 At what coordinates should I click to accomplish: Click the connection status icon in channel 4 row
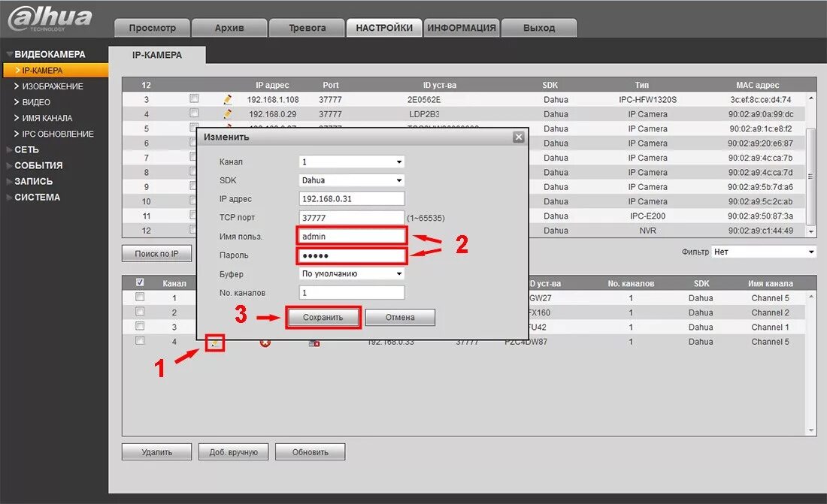click(314, 343)
